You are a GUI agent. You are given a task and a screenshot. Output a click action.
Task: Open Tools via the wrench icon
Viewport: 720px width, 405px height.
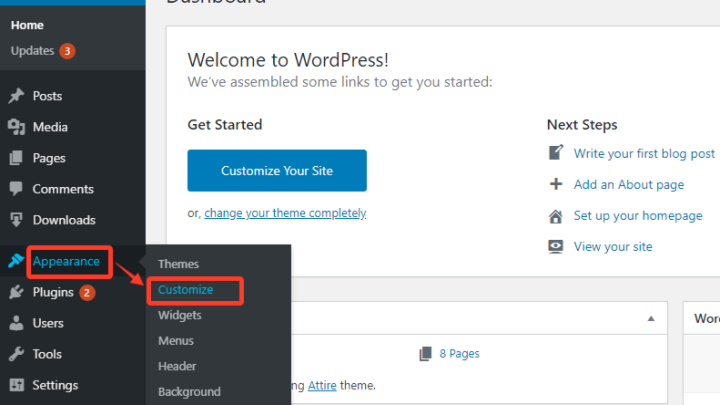click(x=16, y=354)
